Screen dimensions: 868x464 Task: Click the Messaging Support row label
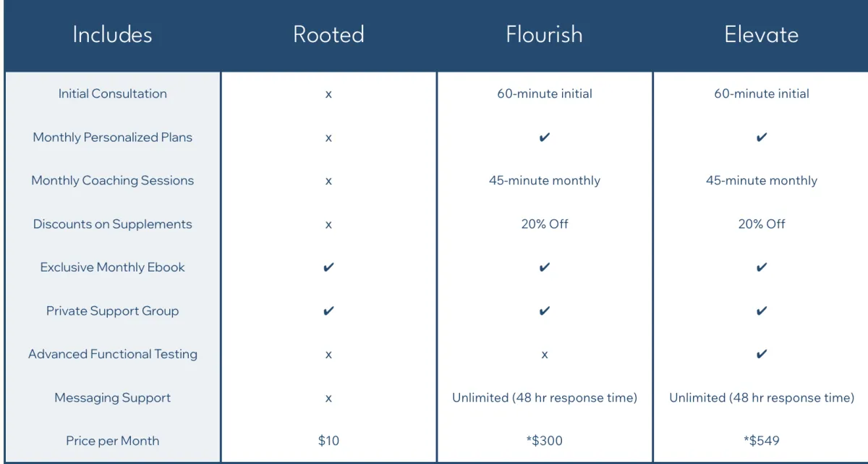click(x=112, y=397)
